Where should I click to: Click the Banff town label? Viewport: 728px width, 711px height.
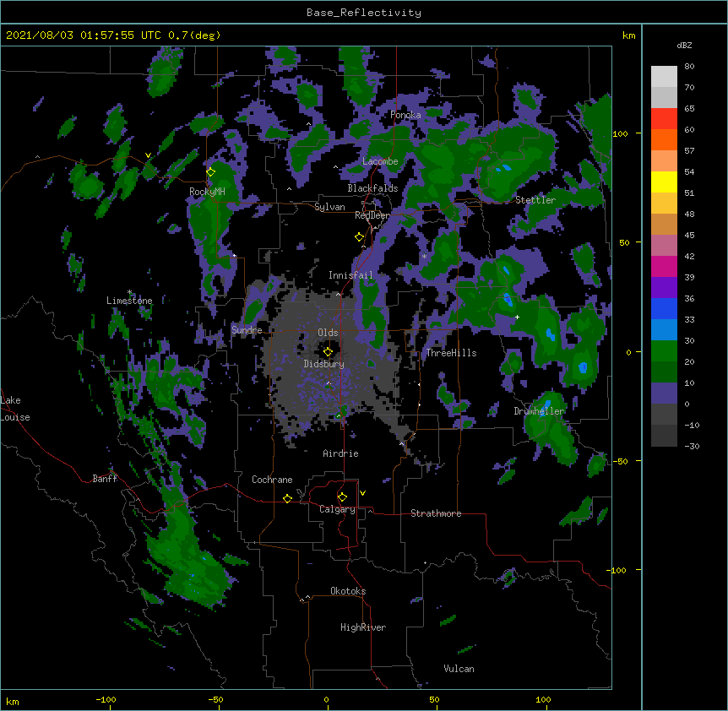click(x=105, y=479)
